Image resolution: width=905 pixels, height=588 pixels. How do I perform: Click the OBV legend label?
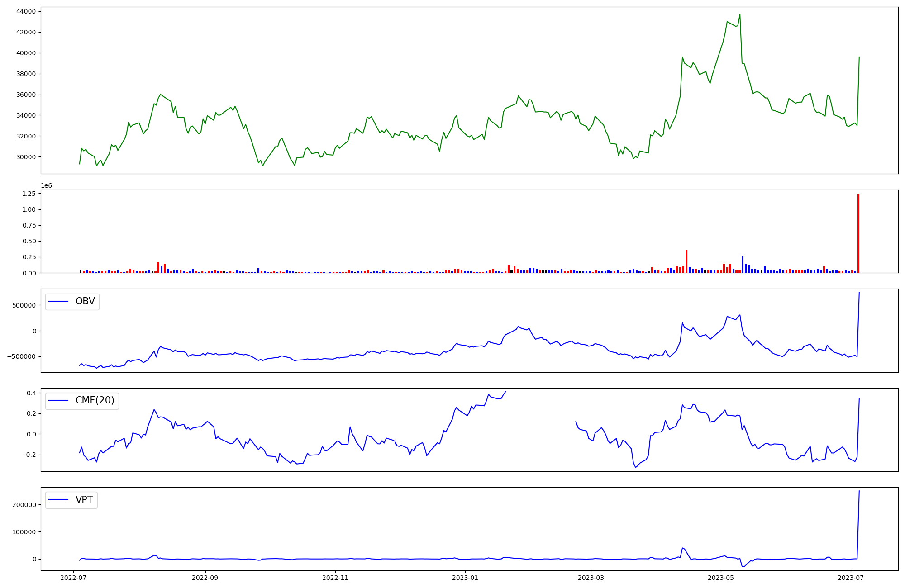tap(85, 302)
